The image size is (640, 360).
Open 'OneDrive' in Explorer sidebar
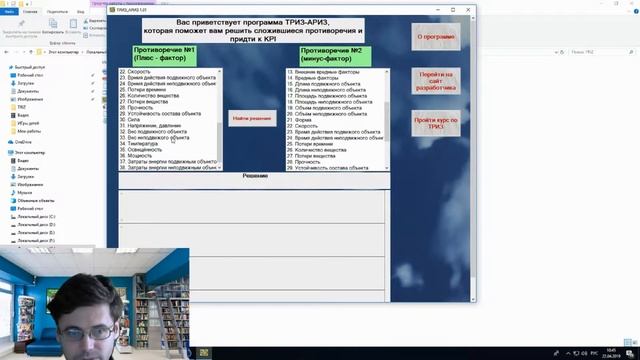[23, 142]
